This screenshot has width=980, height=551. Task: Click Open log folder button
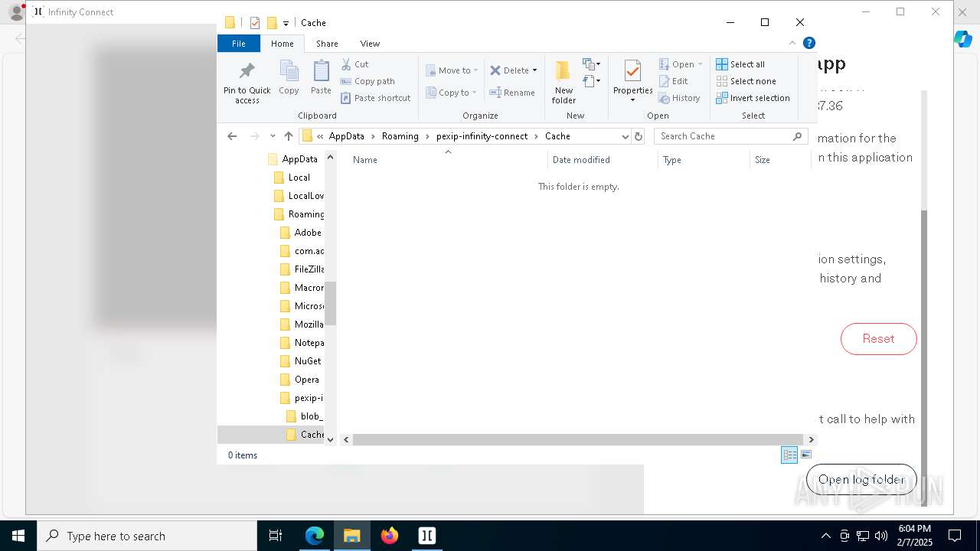861,480
